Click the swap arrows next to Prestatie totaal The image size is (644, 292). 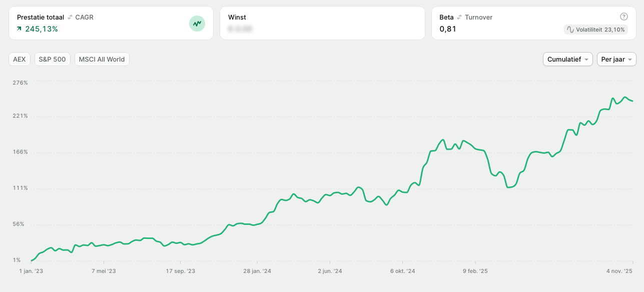click(70, 17)
